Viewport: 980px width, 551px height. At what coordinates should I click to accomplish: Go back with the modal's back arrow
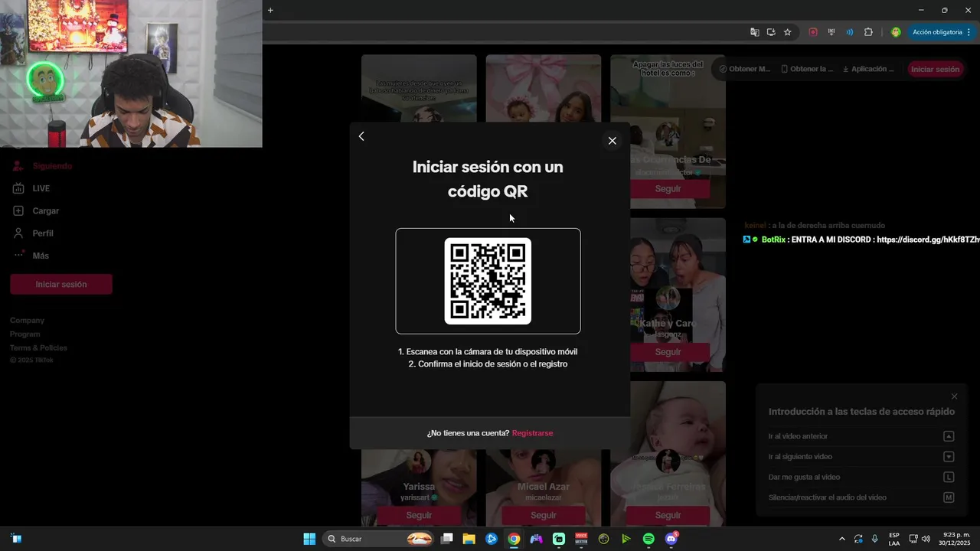[x=361, y=136]
